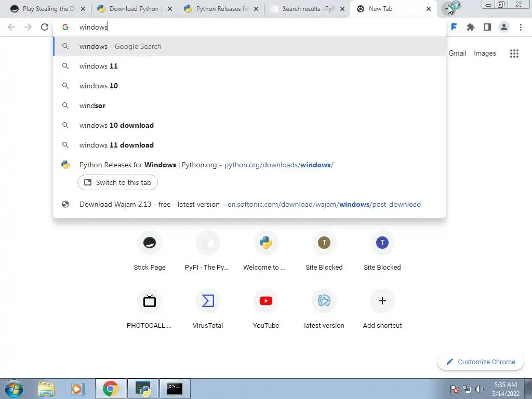Go back with the back arrow
532x399 pixels.
point(11,27)
